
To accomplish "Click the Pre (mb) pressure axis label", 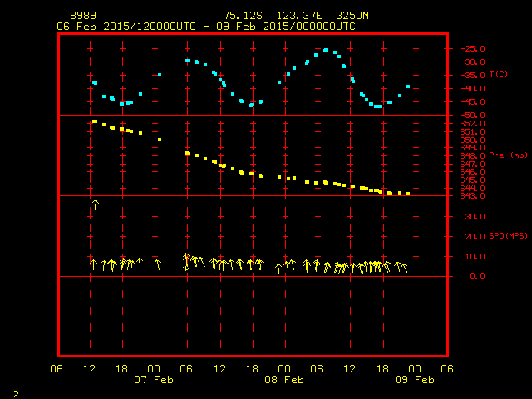I will pyautogui.click(x=508, y=155).
